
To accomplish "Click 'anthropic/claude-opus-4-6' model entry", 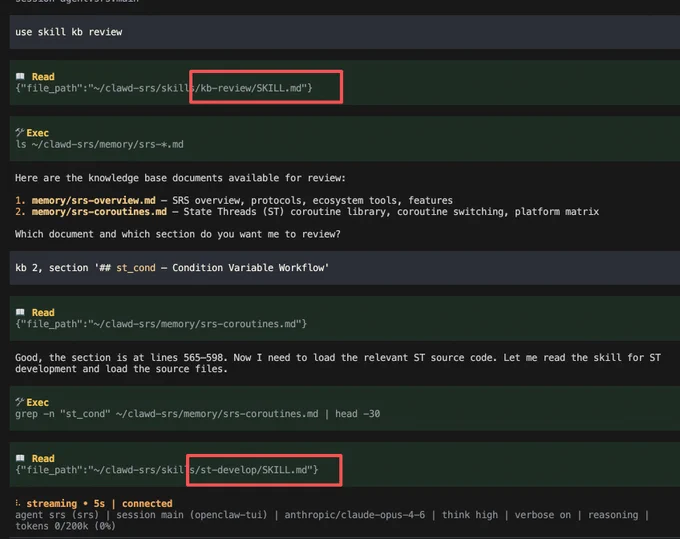I will pyautogui.click(x=355, y=515).
